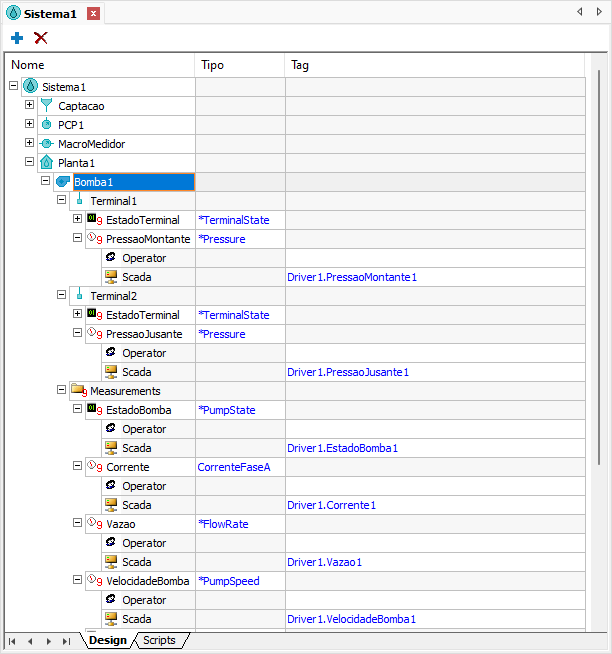Click the Measurements folder icon
Image resolution: width=612 pixels, height=654 pixels.
(78, 391)
